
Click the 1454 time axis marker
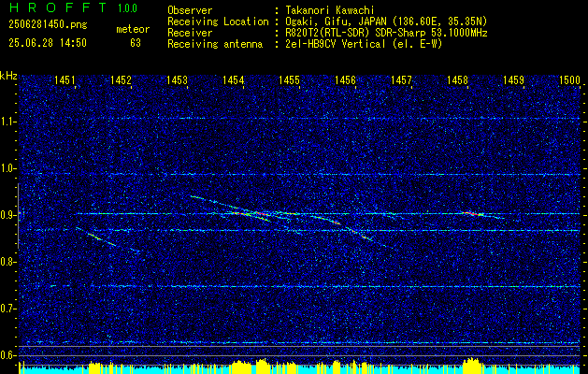pyautogui.click(x=234, y=80)
